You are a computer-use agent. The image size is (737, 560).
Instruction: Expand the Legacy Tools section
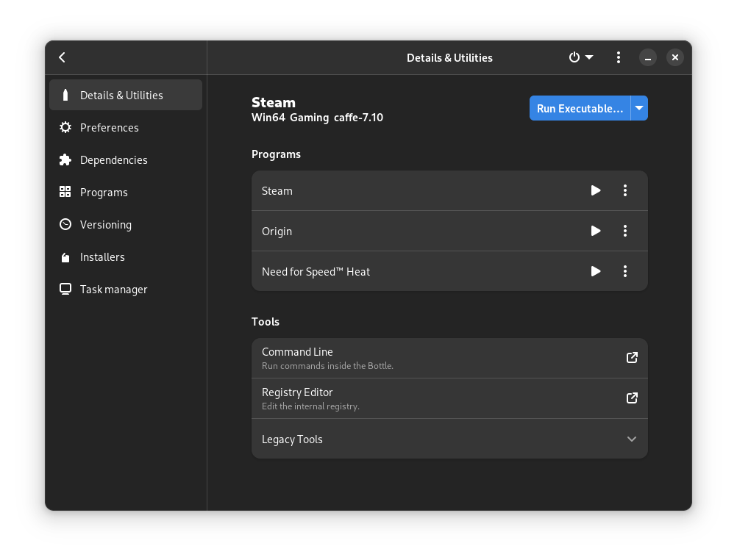631,439
